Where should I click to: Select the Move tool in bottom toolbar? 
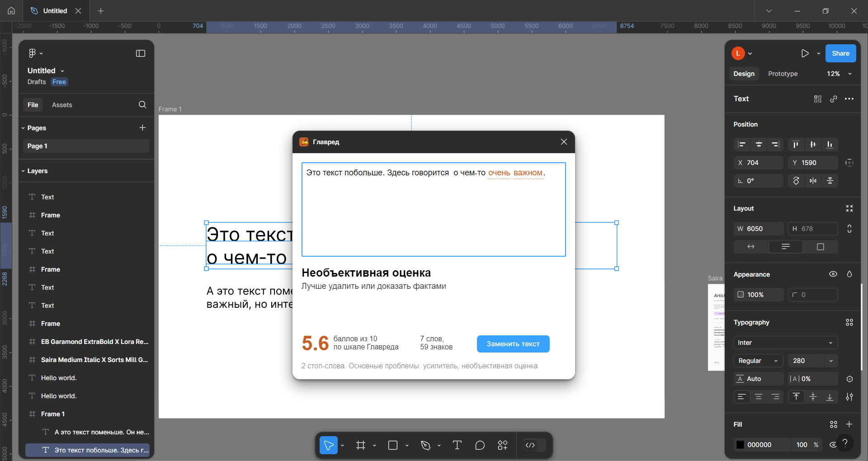click(x=329, y=445)
